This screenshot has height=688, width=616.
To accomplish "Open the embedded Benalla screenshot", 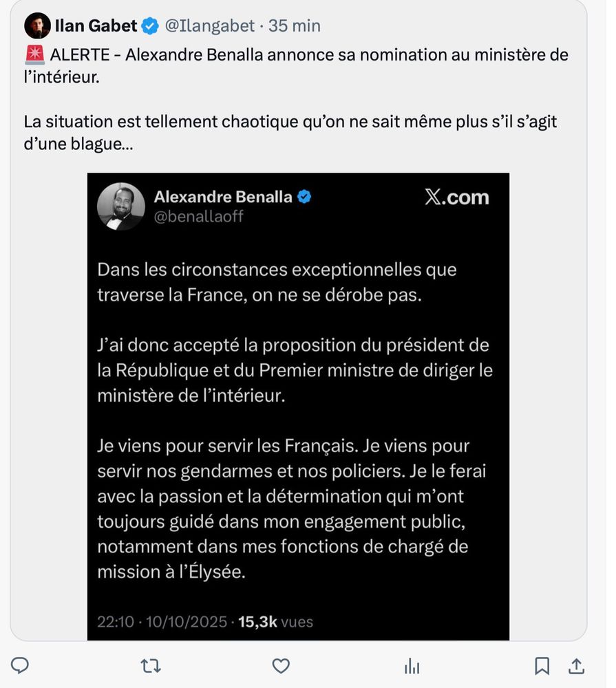I will pos(298,406).
